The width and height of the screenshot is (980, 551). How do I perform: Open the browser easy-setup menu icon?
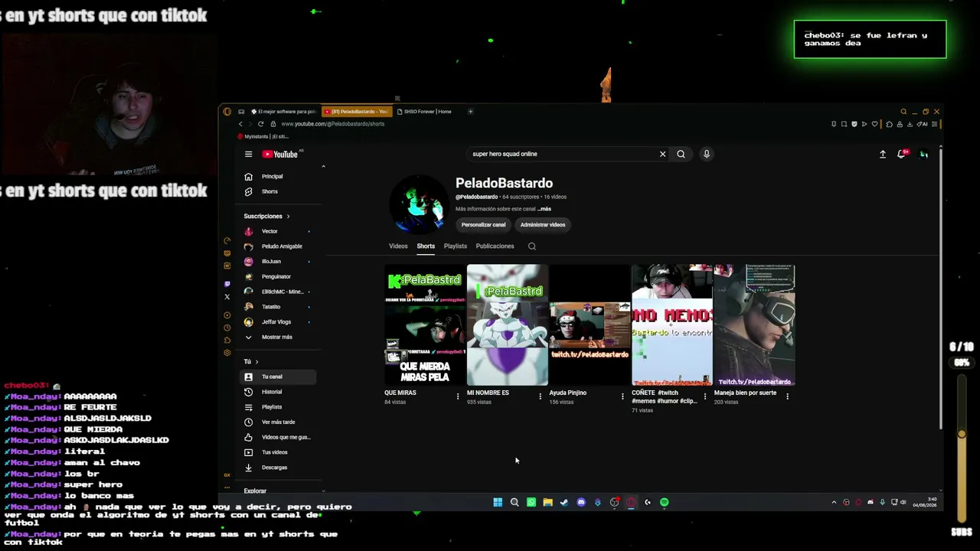(x=935, y=124)
